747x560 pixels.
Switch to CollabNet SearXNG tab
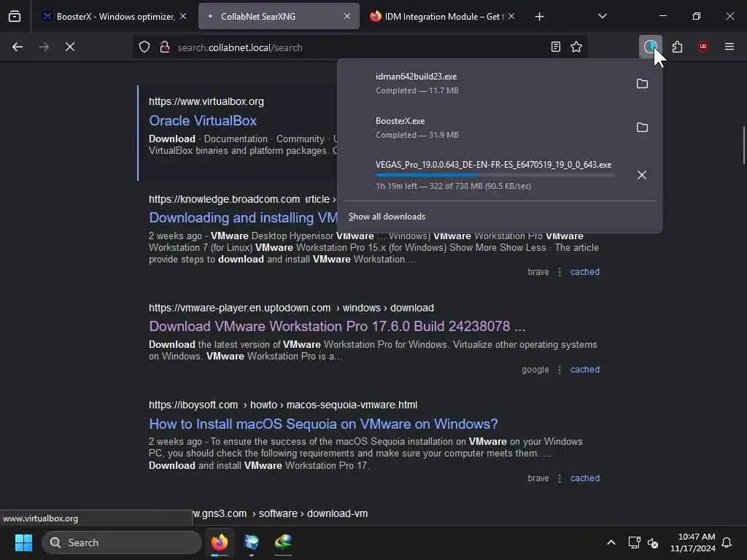(x=279, y=17)
